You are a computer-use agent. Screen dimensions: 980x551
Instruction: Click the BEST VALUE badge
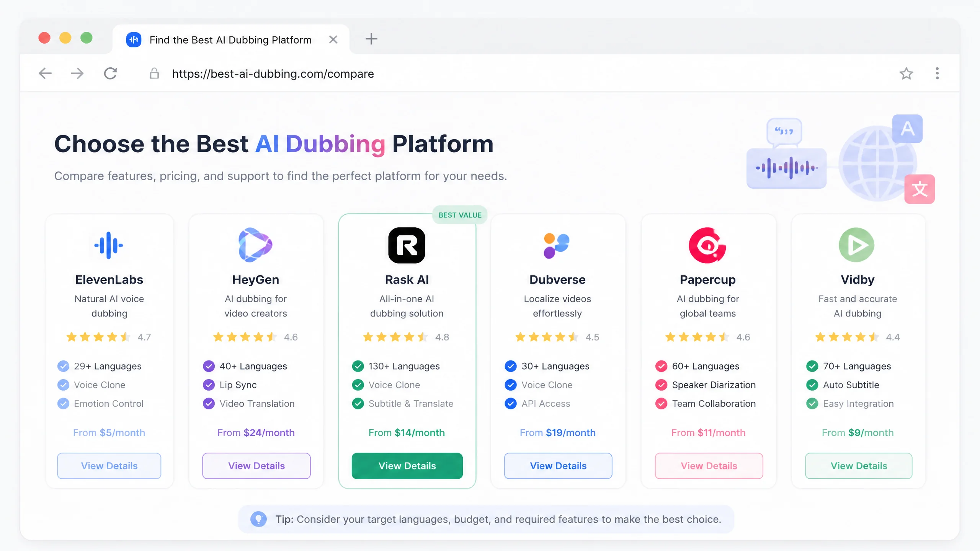coord(460,215)
